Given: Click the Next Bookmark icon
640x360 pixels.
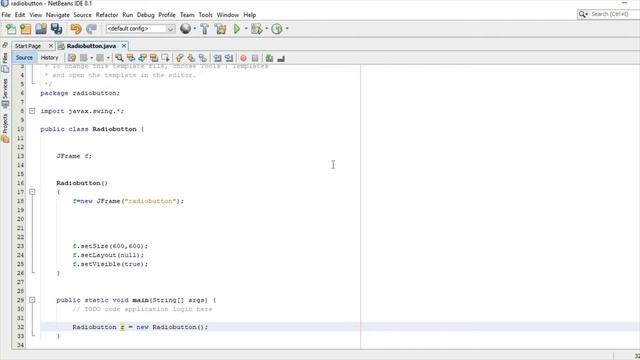Looking at the screenshot, I should coord(191,58).
